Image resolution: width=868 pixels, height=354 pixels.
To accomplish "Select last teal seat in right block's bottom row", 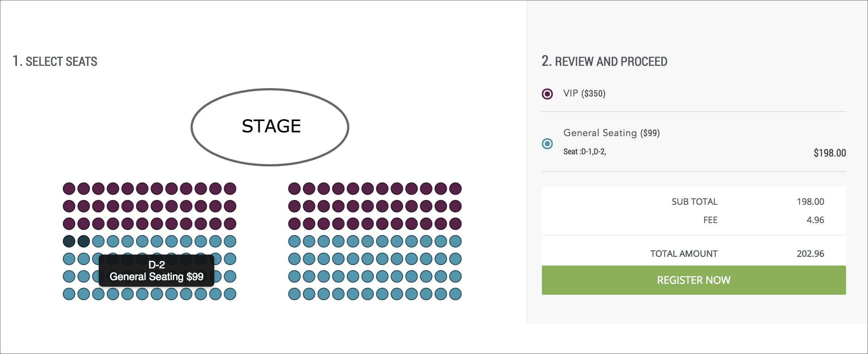I will click(x=455, y=294).
